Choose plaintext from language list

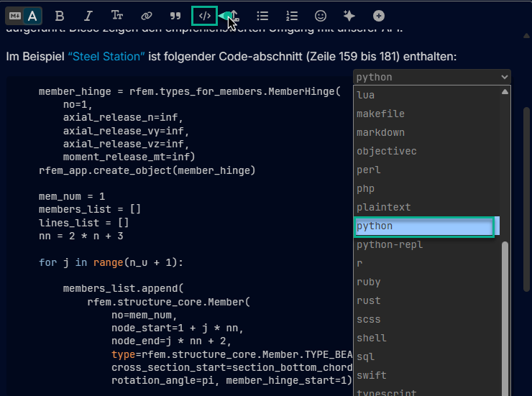[x=384, y=207]
